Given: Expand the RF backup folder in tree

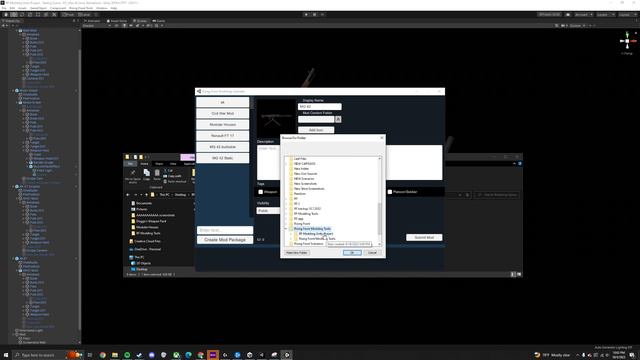Looking at the screenshot, I should 286,209.
